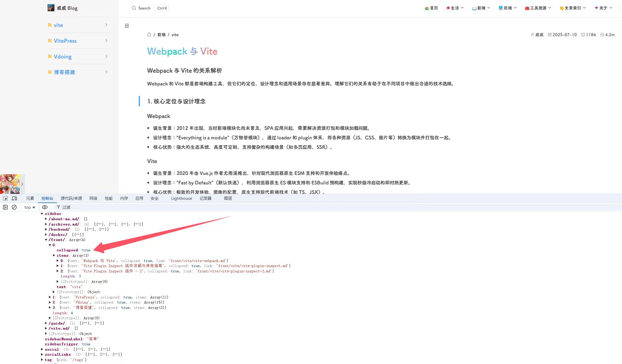This screenshot has width=622, height=364.
Task: Pause the music player on anime thumbnail
Action: [15, 189]
